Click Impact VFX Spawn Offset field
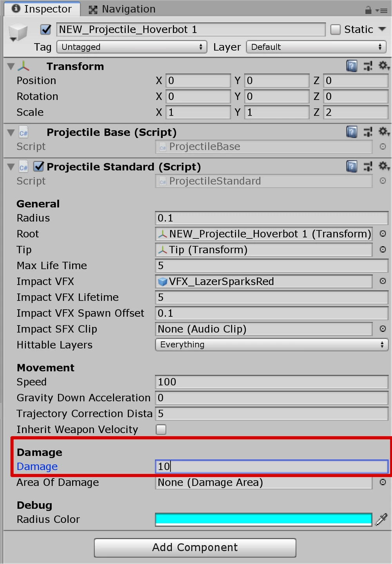Viewport: 392px width, 564px height. click(272, 313)
